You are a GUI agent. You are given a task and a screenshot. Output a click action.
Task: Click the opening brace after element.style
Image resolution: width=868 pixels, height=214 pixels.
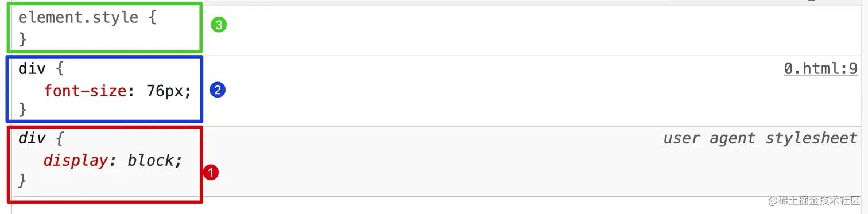[152, 17]
